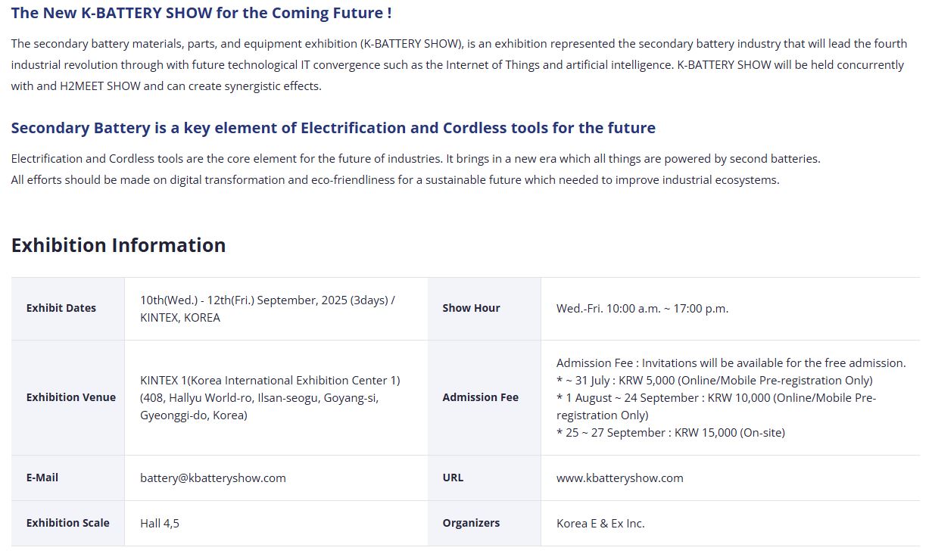Click the Secondary Battery key element heading
Viewport: 932px width, 560px height.
click(333, 128)
